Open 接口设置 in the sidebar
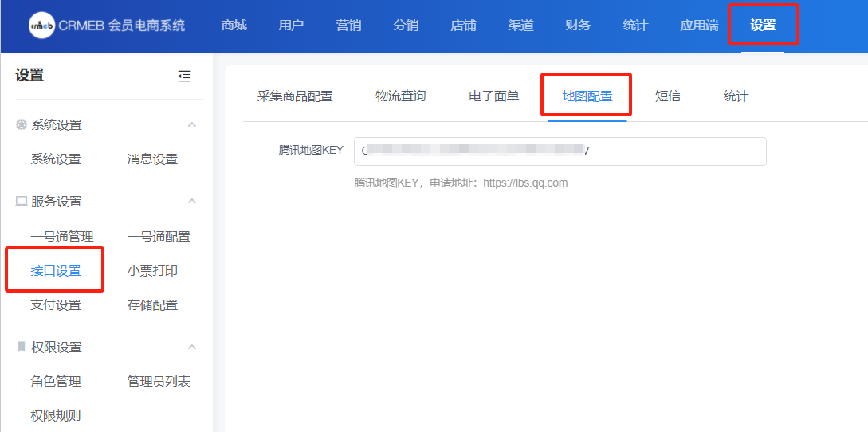Screen dimensions: 868x432 56,271
